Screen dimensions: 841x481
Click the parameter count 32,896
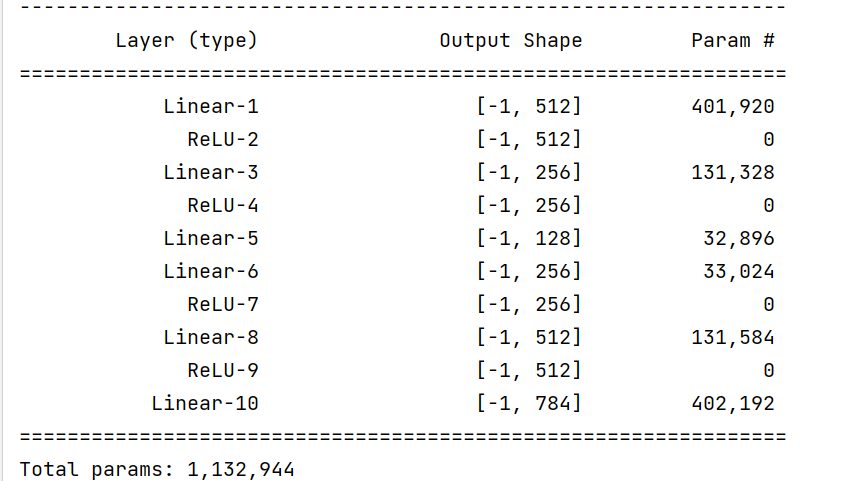click(x=739, y=238)
